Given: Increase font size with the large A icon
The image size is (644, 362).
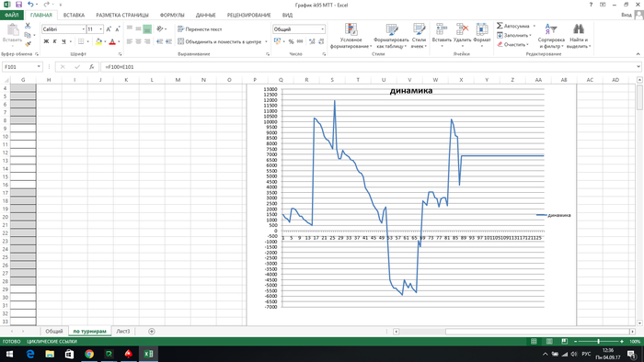Looking at the screenshot, I should pos(109,29).
